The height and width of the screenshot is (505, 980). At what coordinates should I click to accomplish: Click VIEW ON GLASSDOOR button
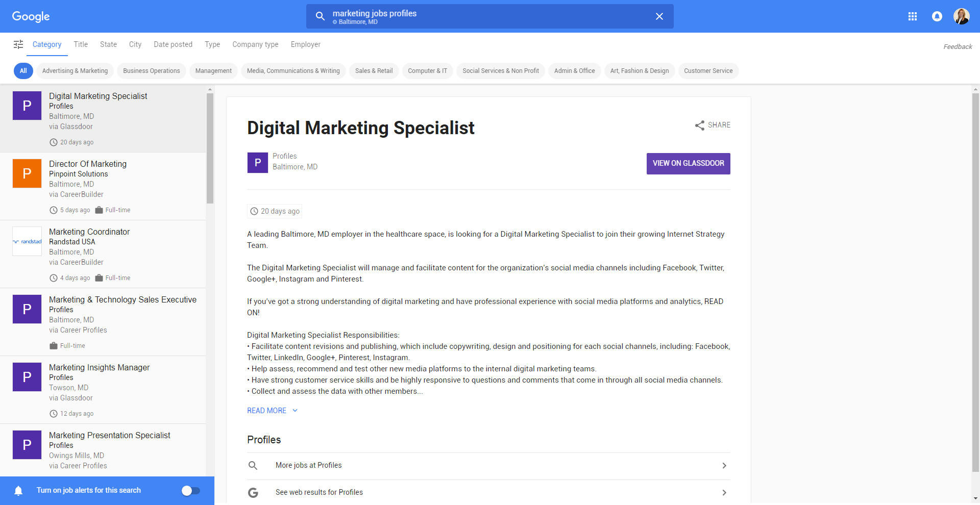click(688, 163)
